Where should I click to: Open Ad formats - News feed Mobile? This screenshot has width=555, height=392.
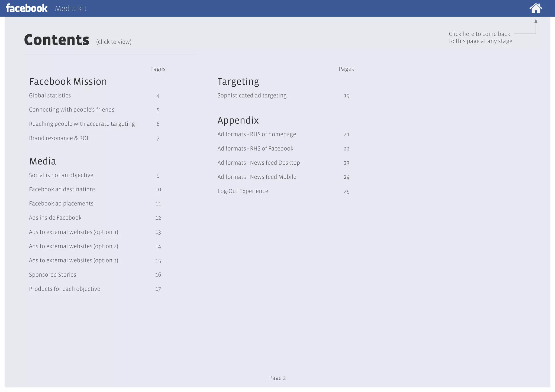tap(257, 177)
